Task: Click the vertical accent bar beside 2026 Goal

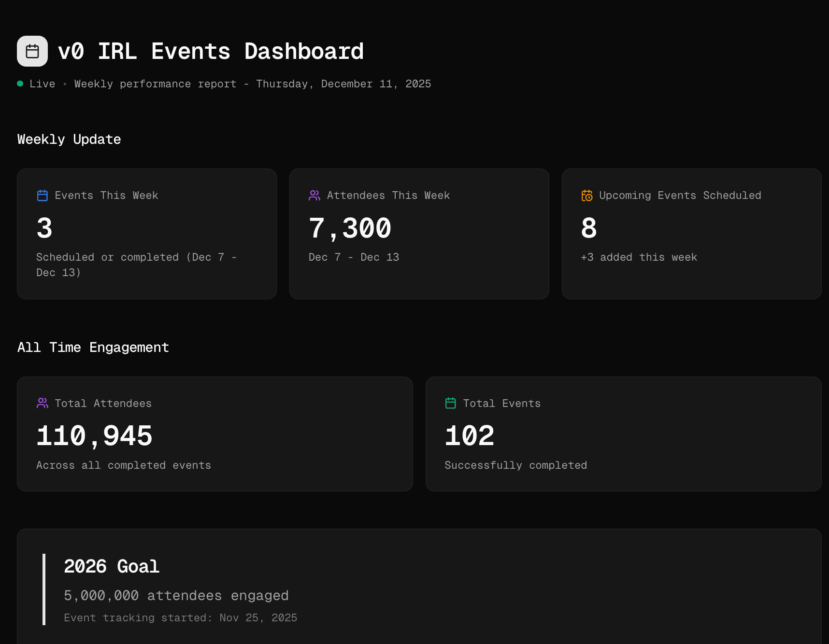Action: pyautogui.click(x=44, y=589)
